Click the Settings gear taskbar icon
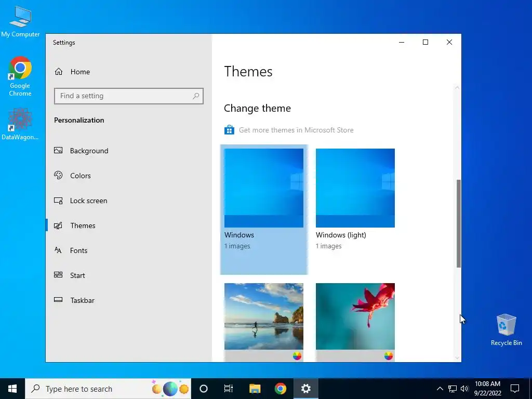The height and width of the screenshot is (399, 532). tap(305, 389)
